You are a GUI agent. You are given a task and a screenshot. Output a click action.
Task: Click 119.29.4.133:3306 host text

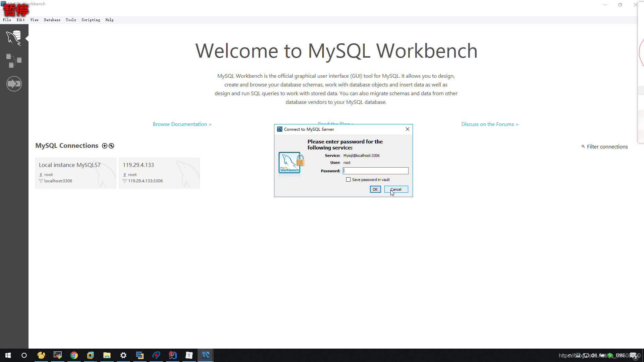(x=145, y=181)
